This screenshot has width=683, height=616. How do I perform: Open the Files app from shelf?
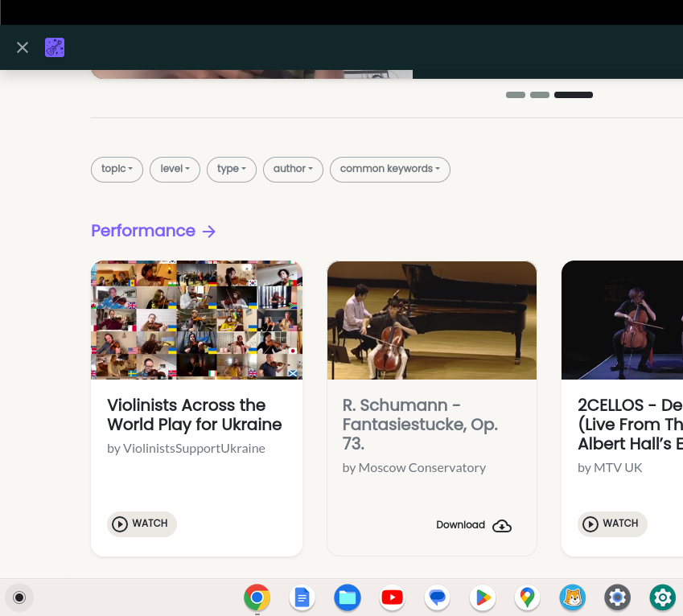click(348, 598)
